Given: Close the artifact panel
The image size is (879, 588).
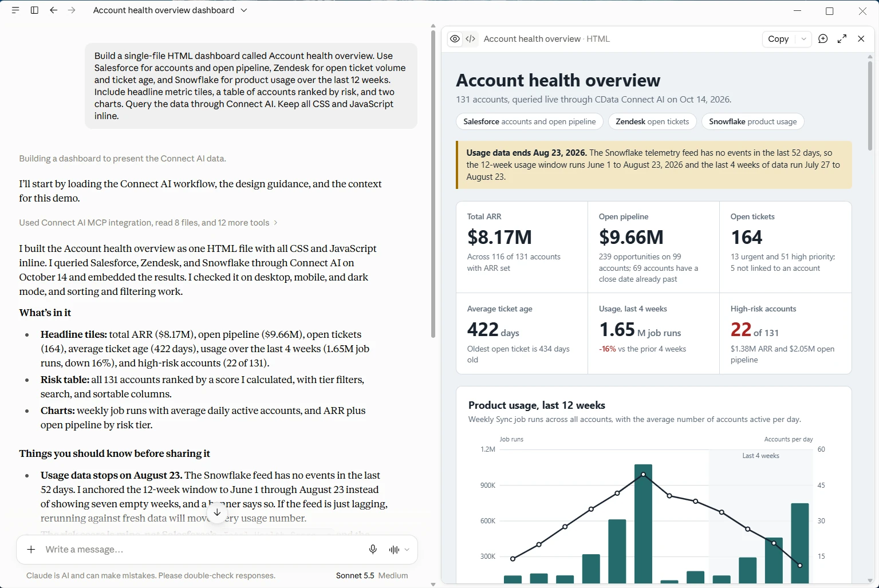Looking at the screenshot, I should (x=861, y=39).
